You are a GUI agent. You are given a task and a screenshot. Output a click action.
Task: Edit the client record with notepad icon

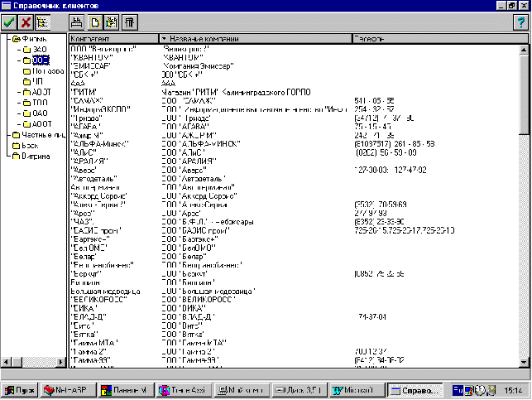click(x=112, y=22)
